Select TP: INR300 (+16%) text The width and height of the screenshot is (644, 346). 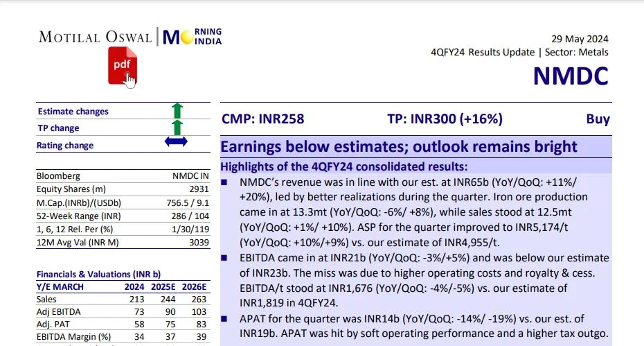pyautogui.click(x=445, y=119)
